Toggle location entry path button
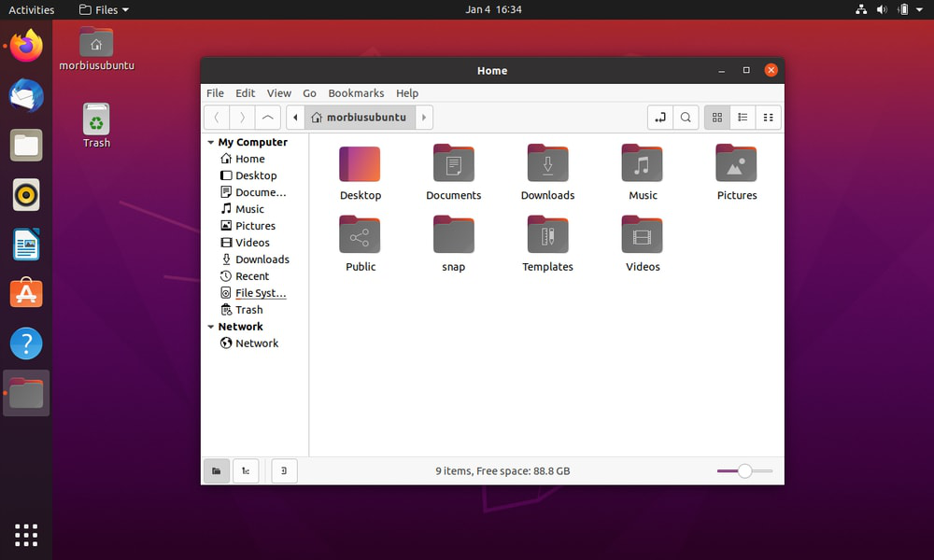 (x=660, y=118)
